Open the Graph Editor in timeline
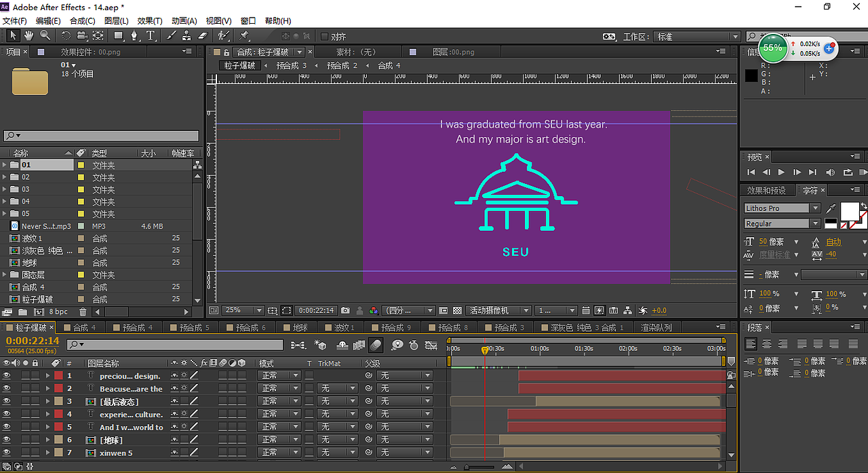The height and width of the screenshot is (473, 868). pos(431,345)
